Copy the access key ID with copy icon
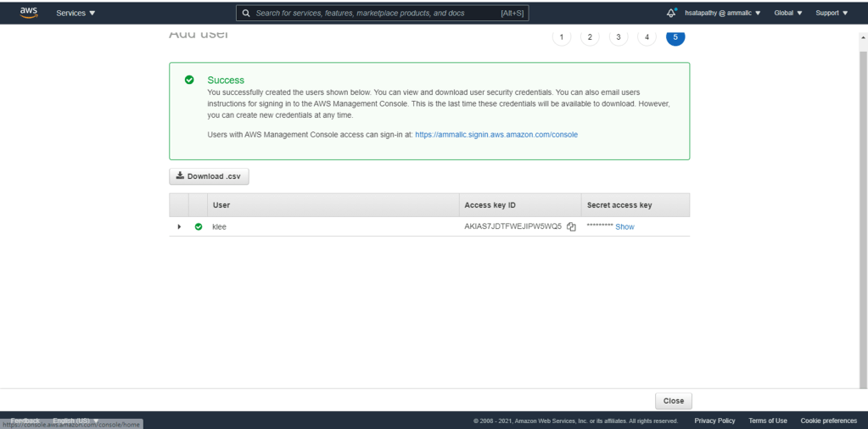This screenshot has height=429, width=868. click(x=572, y=227)
